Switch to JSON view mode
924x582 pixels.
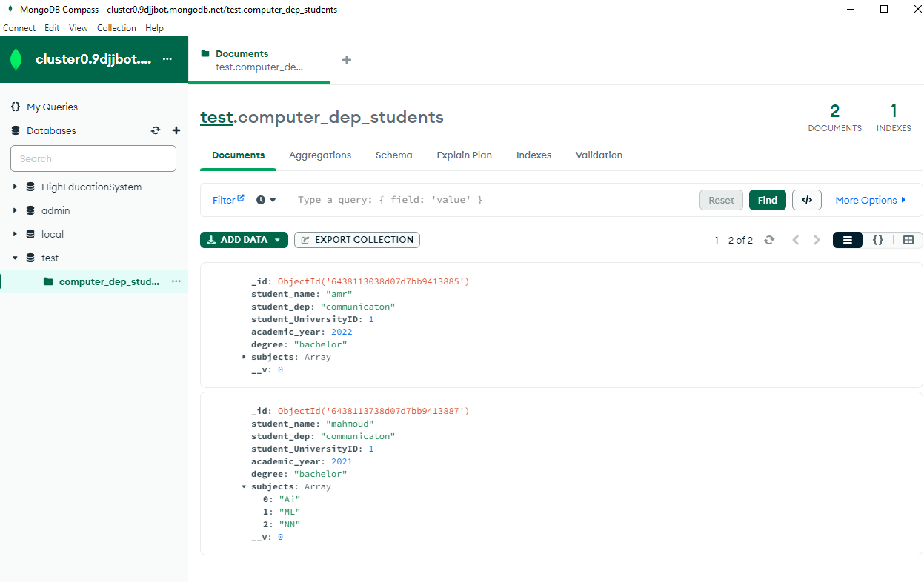point(877,240)
